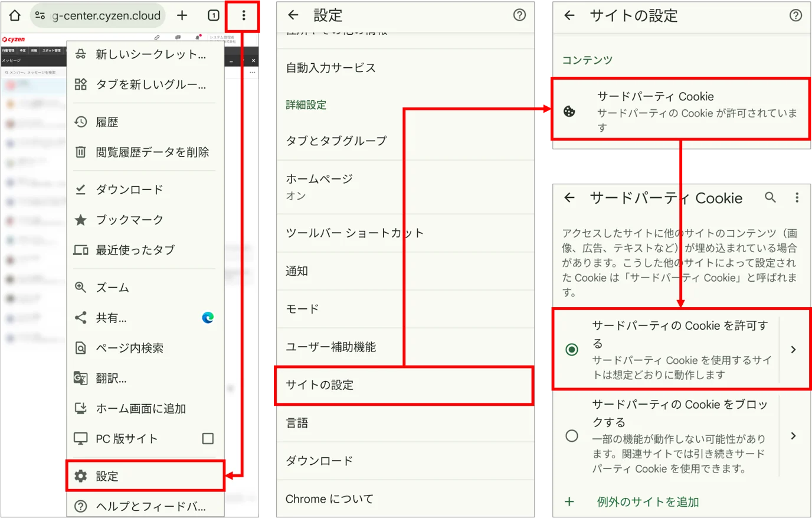Select 閲覧履歴データを削除 menu entry
812x518 pixels.
(x=145, y=152)
